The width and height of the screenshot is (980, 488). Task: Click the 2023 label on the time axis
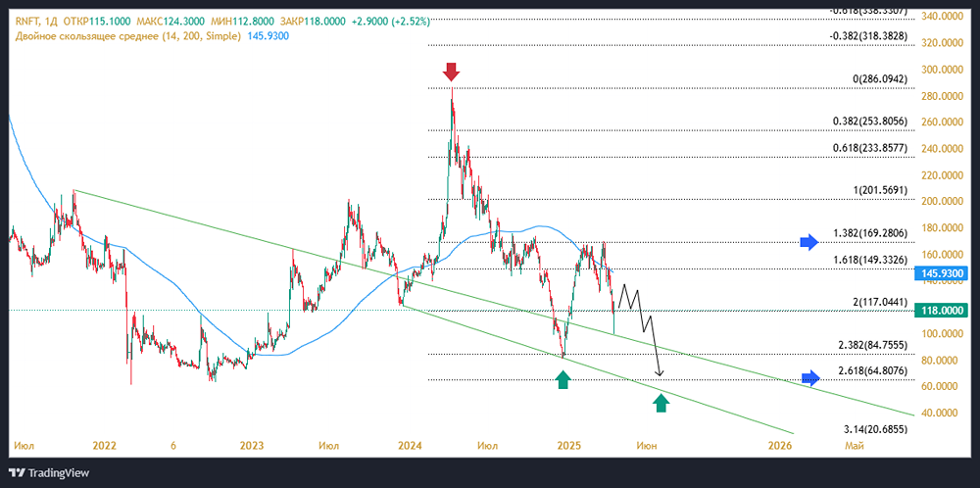click(252, 446)
